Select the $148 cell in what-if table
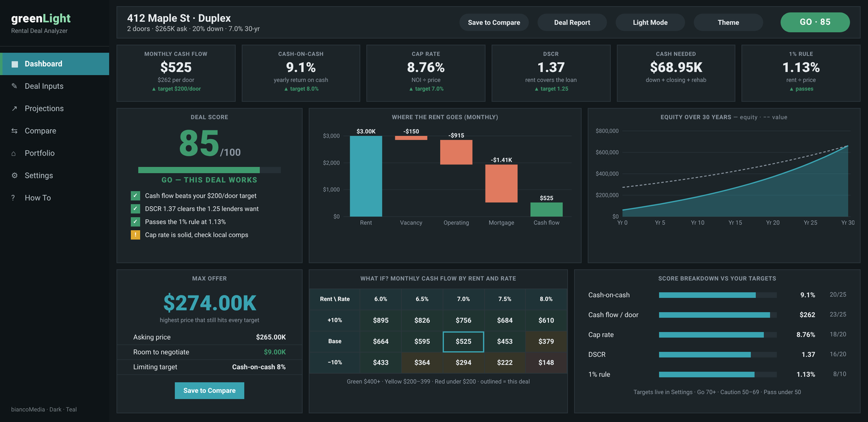The image size is (868, 422). tap(546, 362)
